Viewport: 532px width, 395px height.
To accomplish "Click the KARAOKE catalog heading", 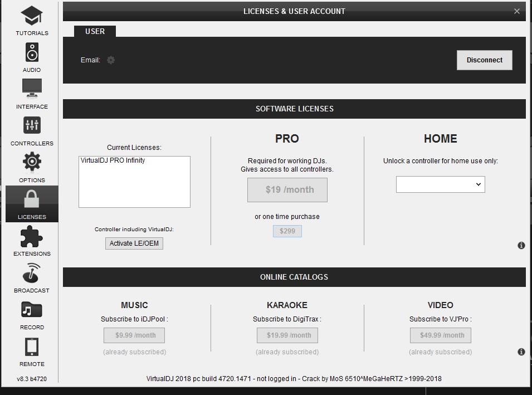I will pyautogui.click(x=287, y=305).
